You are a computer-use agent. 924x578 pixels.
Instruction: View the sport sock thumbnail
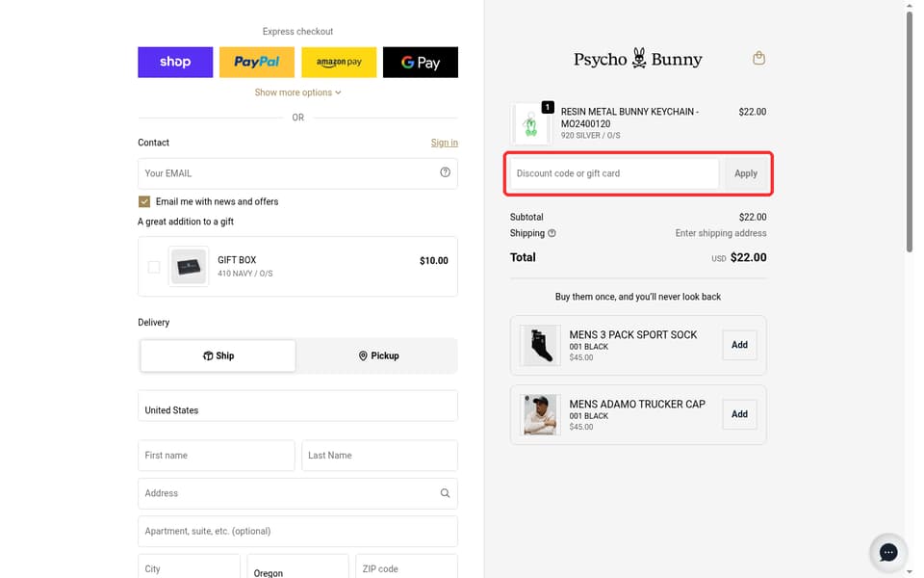click(540, 346)
